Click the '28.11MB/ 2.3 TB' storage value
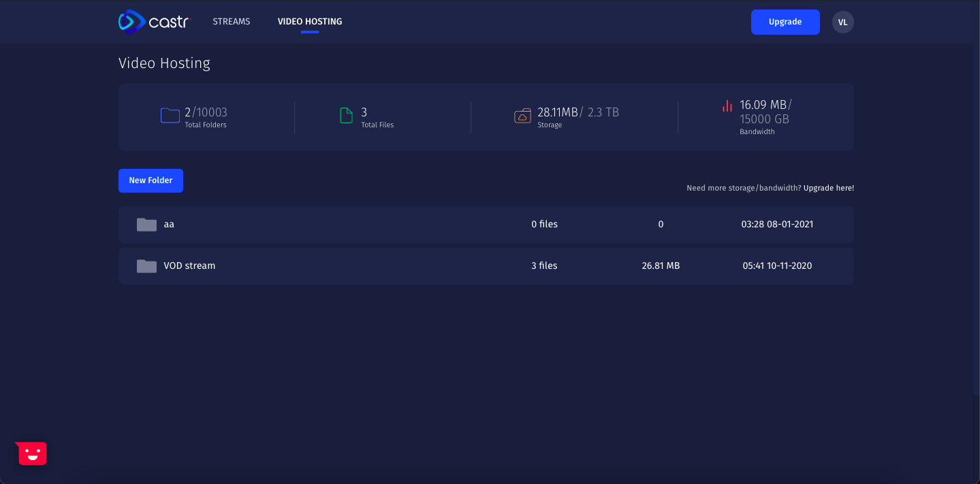980x484 pixels. (578, 112)
